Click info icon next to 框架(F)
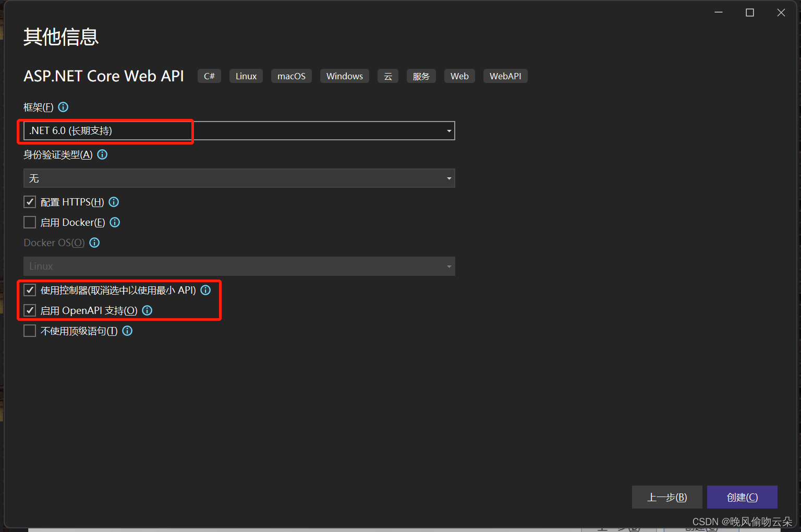 click(63, 107)
